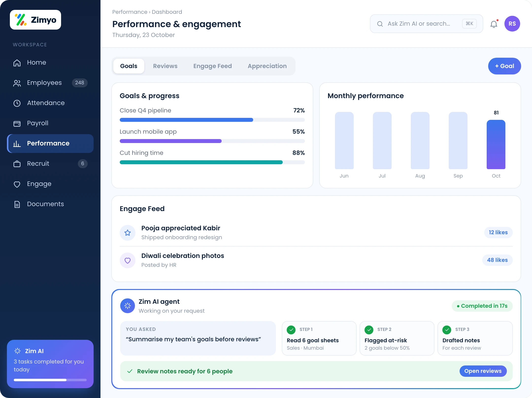Focus the Ask Zim AI search field

click(426, 24)
